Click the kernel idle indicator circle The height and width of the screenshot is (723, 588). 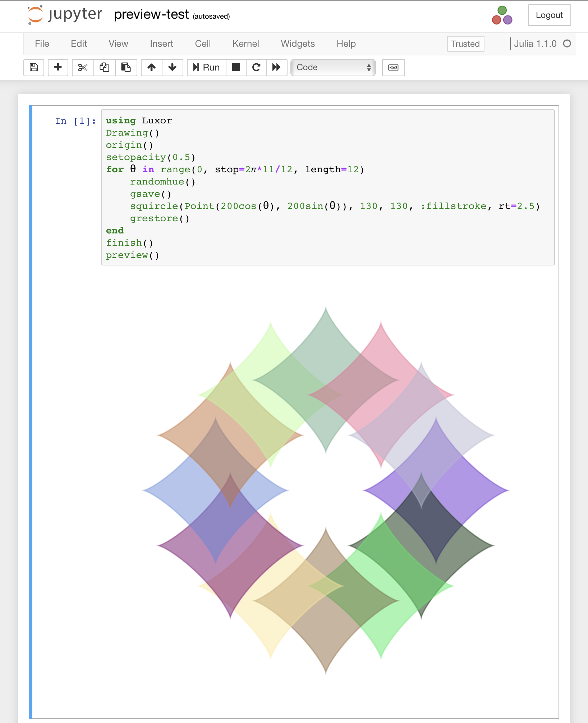pos(567,44)
